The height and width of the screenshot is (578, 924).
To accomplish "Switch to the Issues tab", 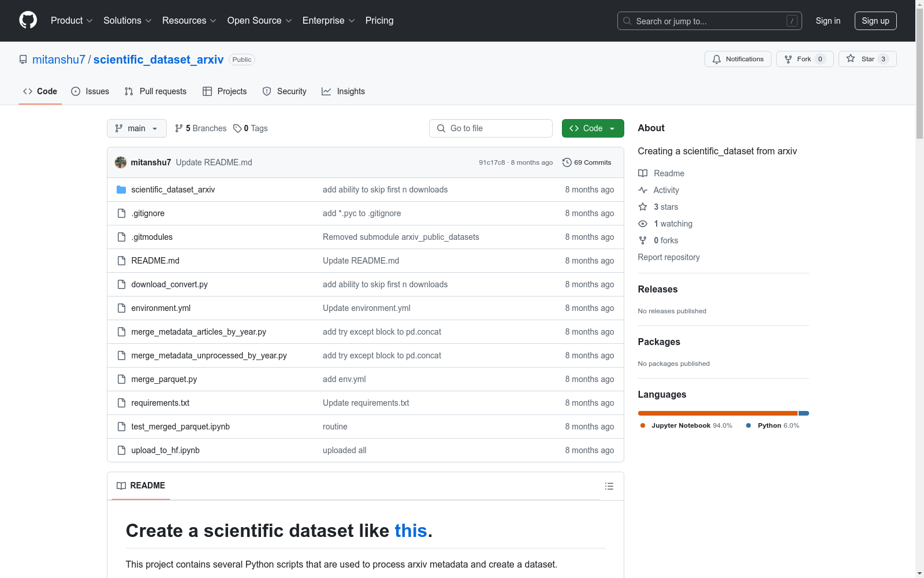I will coord(90,91).
